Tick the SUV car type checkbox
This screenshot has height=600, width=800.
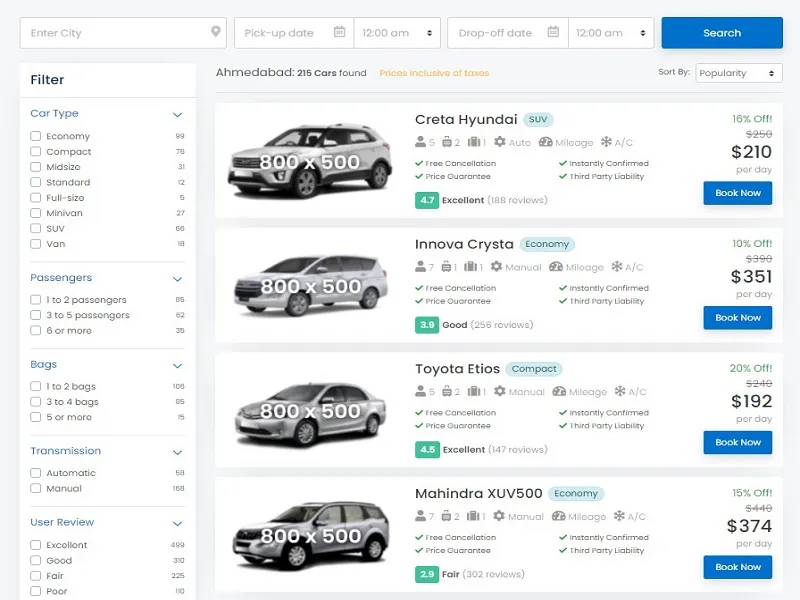click(x=35, y=228)
